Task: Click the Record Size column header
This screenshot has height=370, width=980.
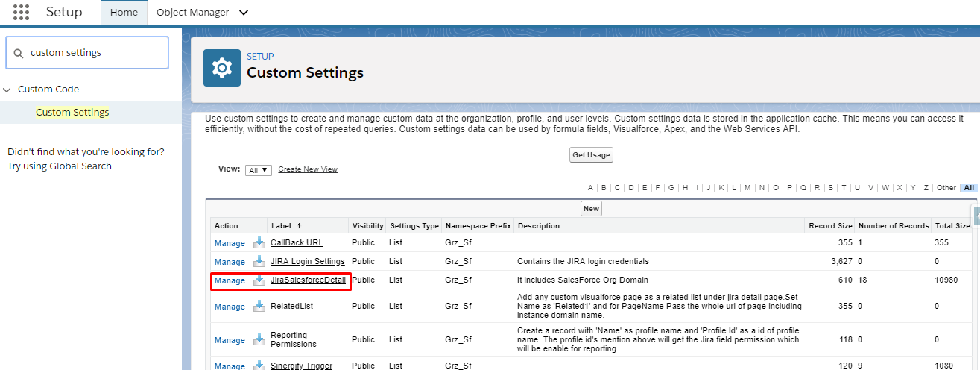Action: tap(830, 225)
